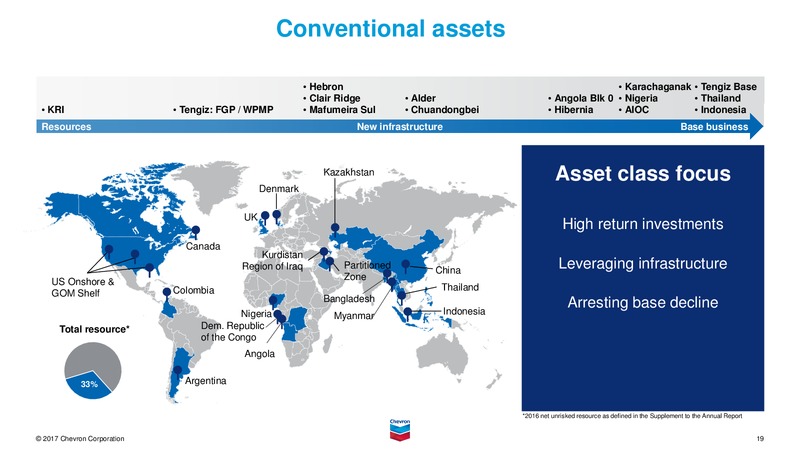The height and width of the screenshot is (450, 800).
Task: Click the 'Asset class focus' heading
Action: click(643, 173)
